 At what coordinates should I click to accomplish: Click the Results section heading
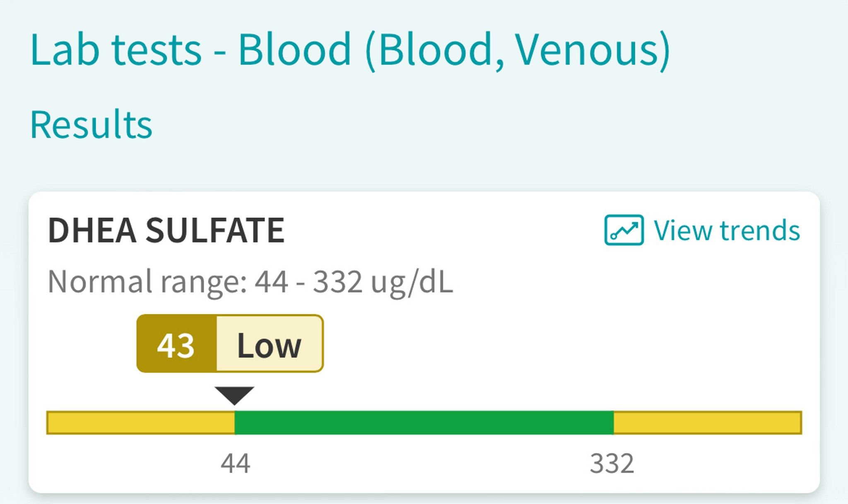(x=91, y=124)
